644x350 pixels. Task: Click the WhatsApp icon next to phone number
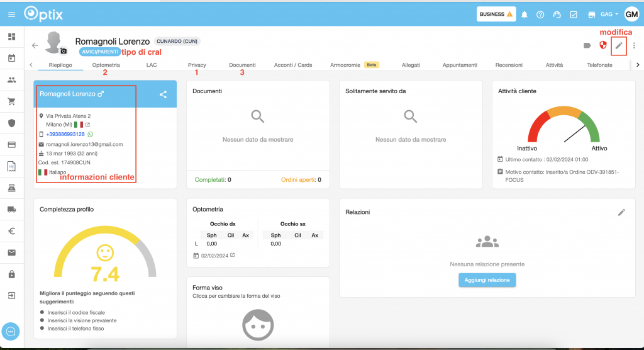click(x=90, y=134)
